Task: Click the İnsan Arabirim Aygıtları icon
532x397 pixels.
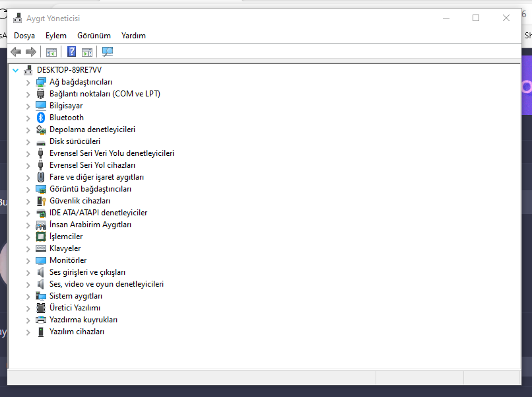Action: [x=41, y=225]
